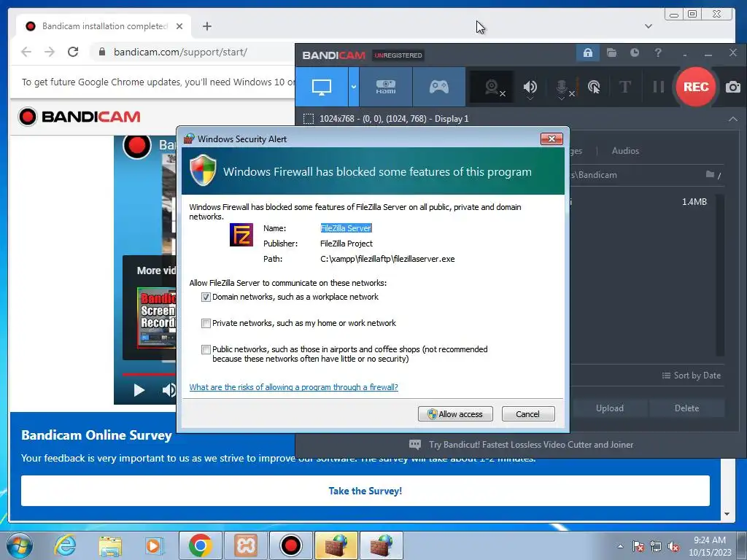Click the video progress bar

[149, 374]
